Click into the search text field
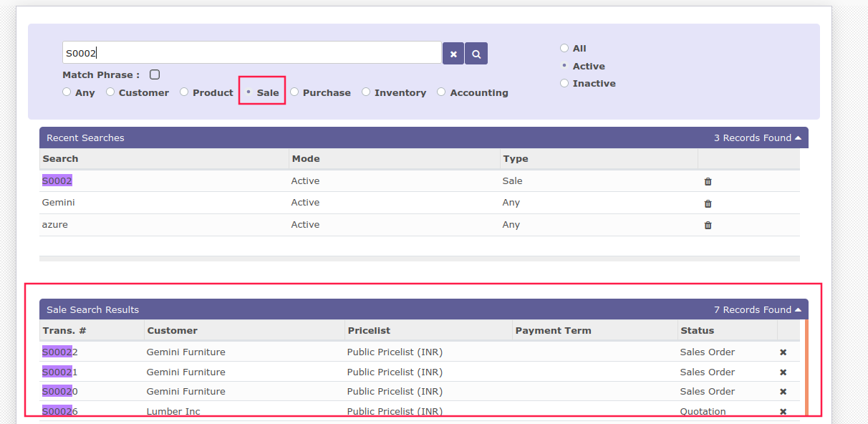 251,53
